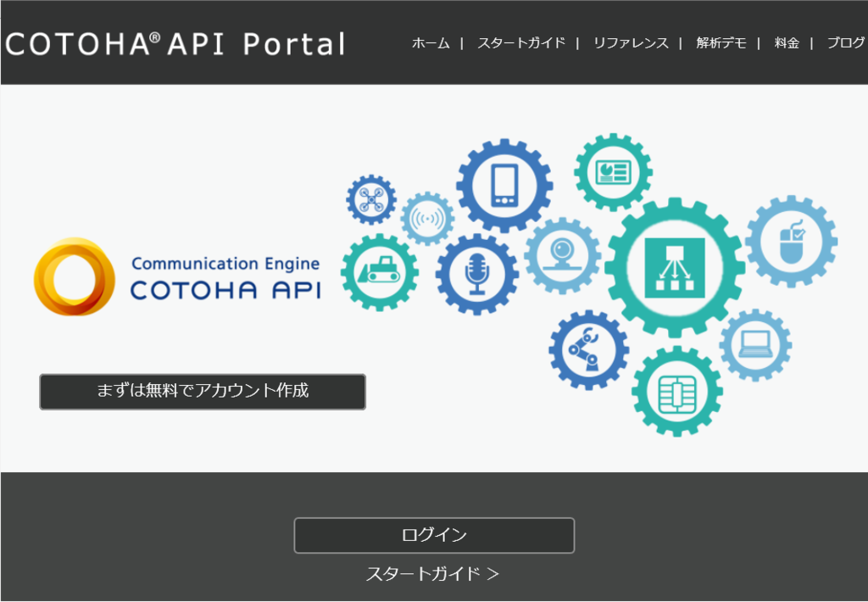The width and height of the screenshot is (868, 602).
Task: Click the COTOHA API Portal header title
Action: (x=175, y=44)
